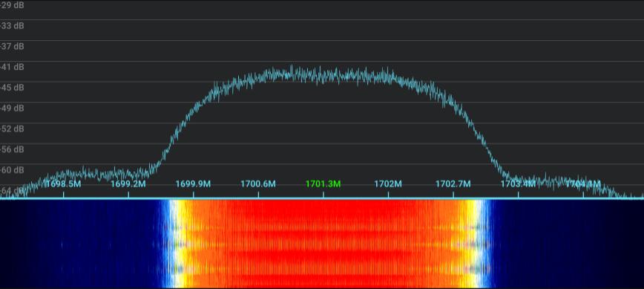The image size is (644, 289).
Task: Select the -60 dB scale label
Action: click(x=12, y=170)
